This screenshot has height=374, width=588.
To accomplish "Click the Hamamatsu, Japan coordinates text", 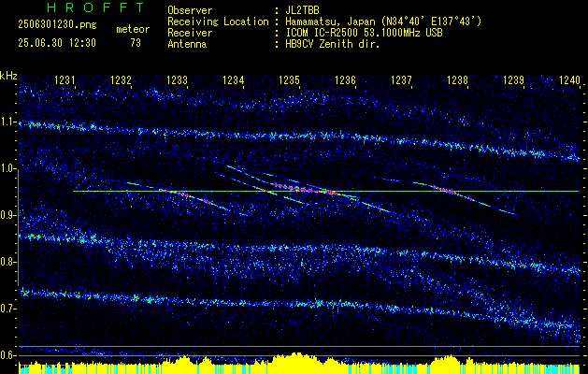I will tap(383, 22).
